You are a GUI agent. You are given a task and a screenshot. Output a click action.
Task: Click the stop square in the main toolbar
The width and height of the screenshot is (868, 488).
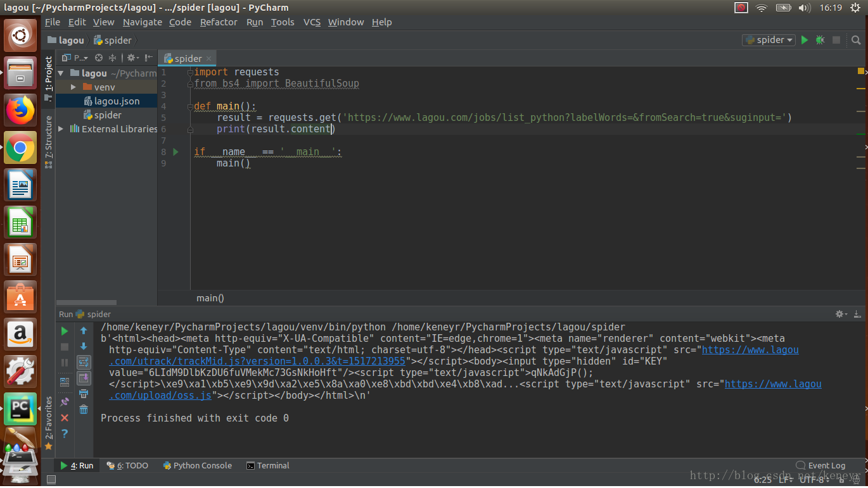836,40
